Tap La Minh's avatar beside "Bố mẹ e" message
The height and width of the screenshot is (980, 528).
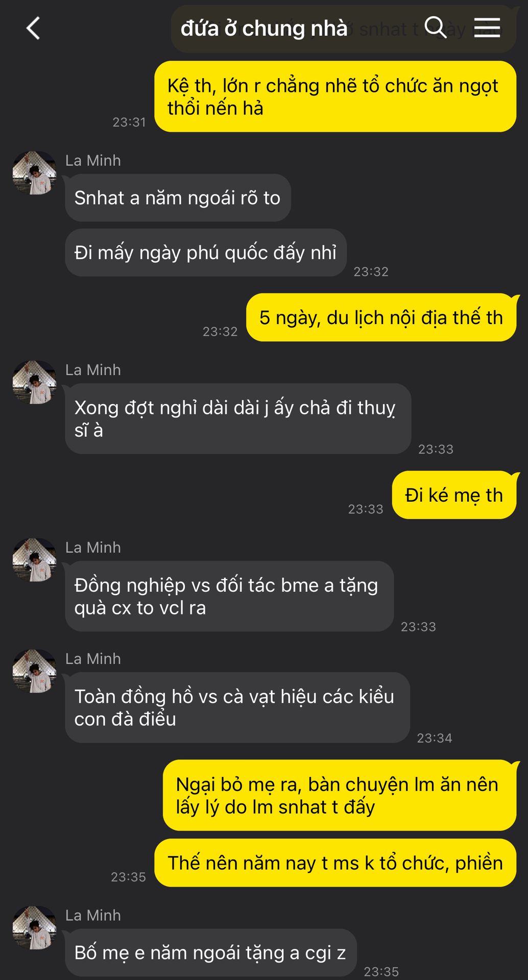pos(34,928)
